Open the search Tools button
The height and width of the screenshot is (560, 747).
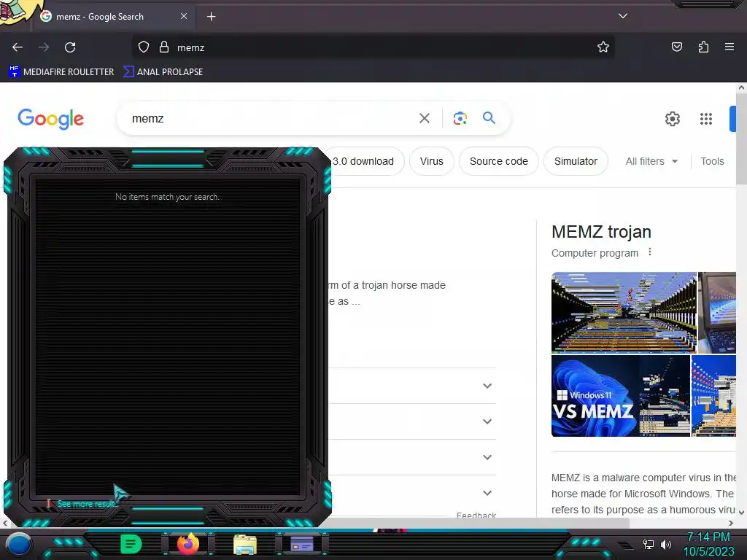712,161
